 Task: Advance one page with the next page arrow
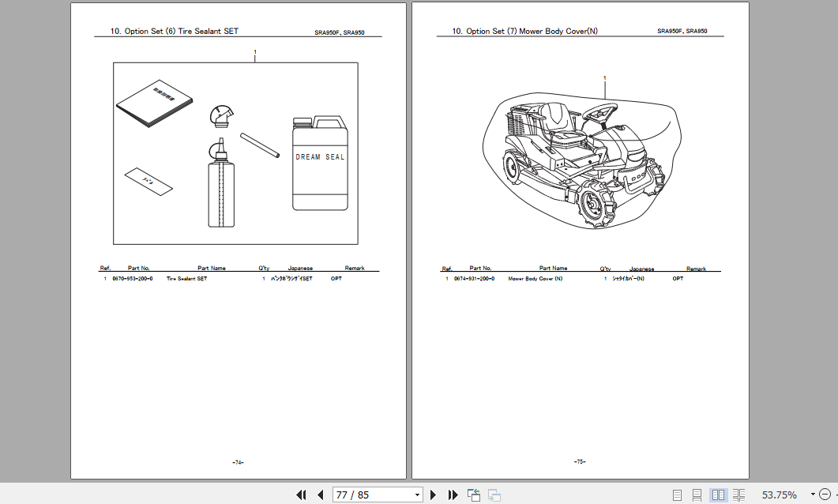pyautogui.click(x=433, y=494)
